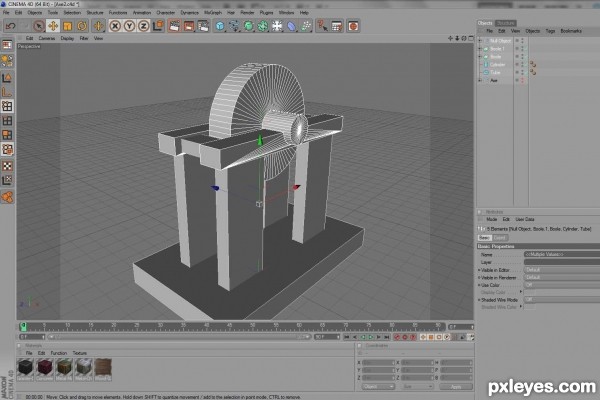Open the particle emitter icon

(x=306, y=26)
